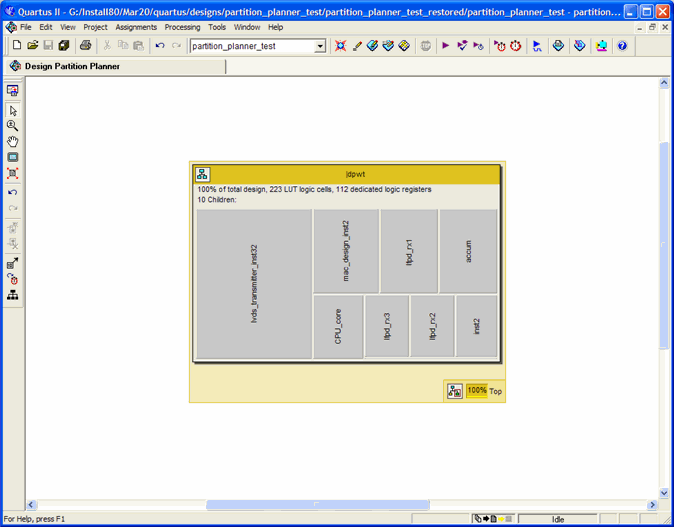Click the hierarchy icon in the |dpwt header
Viewport: 674px width, 527px height.
(x=203, y=174)
